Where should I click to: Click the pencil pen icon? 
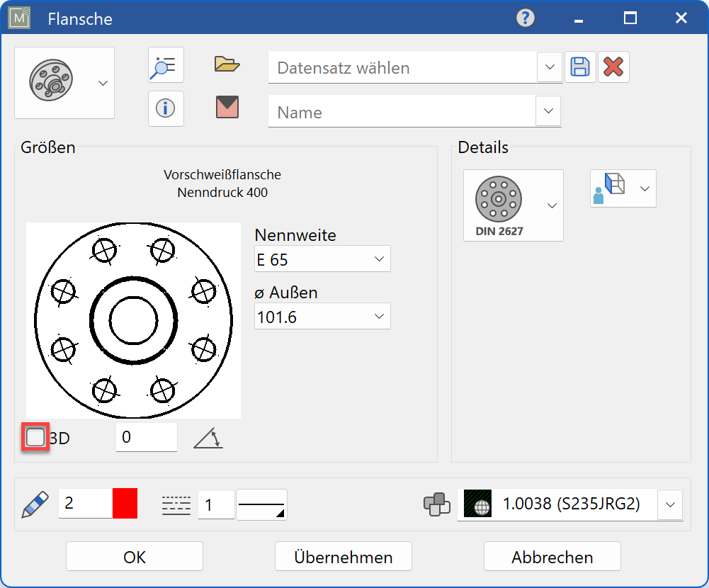point(33,504)
